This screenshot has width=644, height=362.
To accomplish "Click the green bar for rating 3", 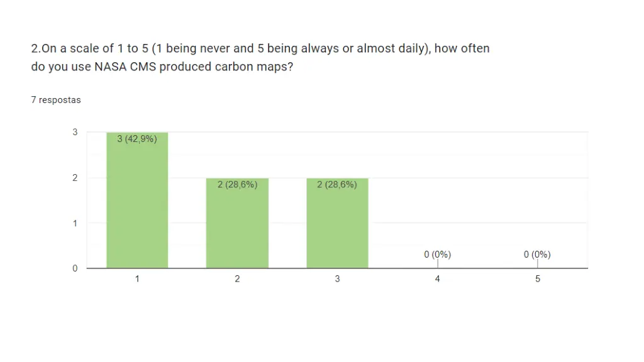I will point(337,223).
